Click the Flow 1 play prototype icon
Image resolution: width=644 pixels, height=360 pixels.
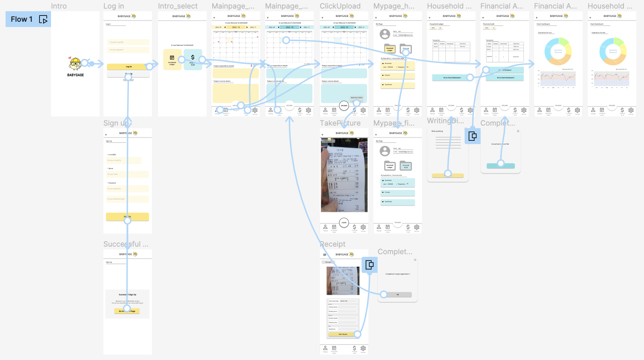[43, 19]
